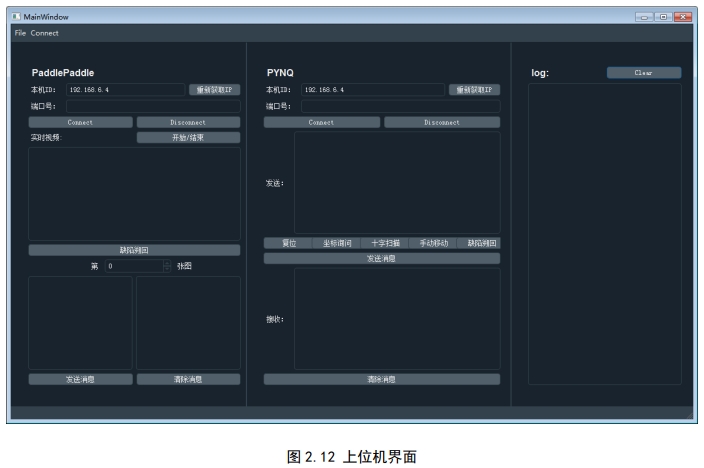Click the MainWindow title bar icon
Screen dimensions: 704x468
[15, 17]
